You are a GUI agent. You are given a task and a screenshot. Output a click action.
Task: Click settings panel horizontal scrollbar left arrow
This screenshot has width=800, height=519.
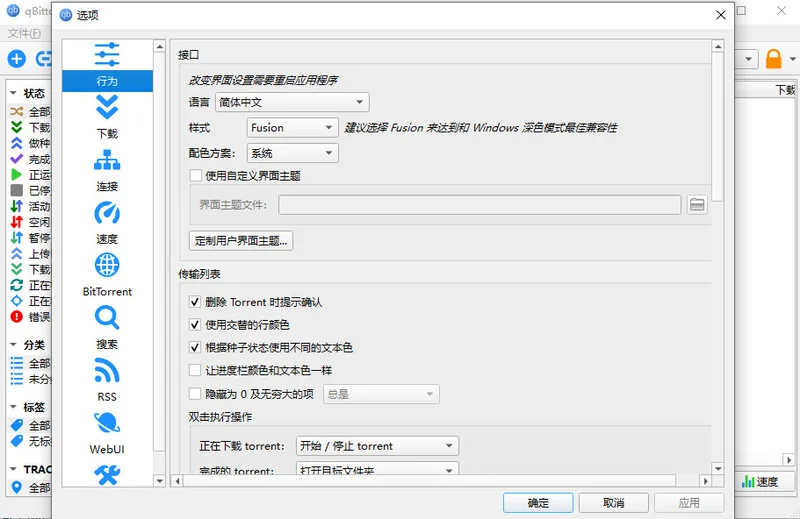pos(177,481)
